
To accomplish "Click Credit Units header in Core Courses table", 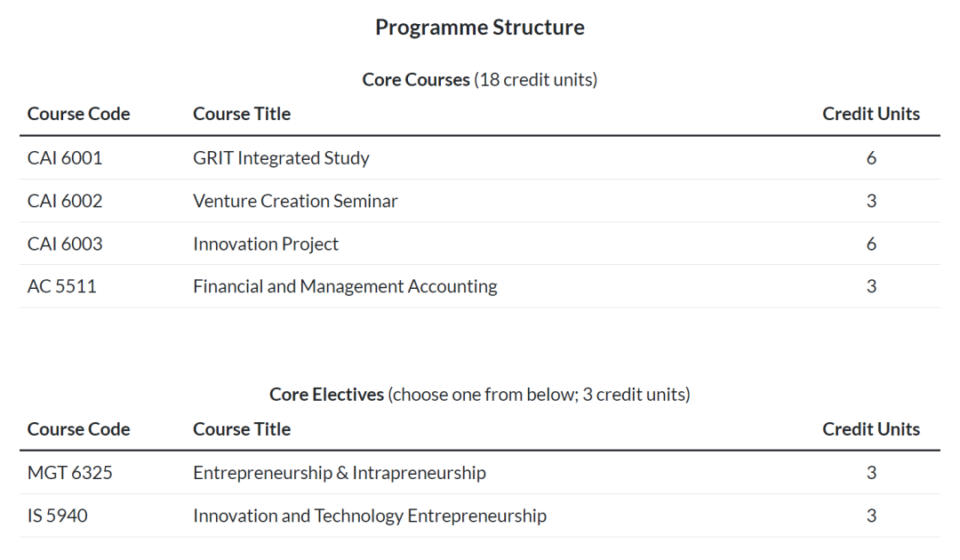I will coord(871,114).
